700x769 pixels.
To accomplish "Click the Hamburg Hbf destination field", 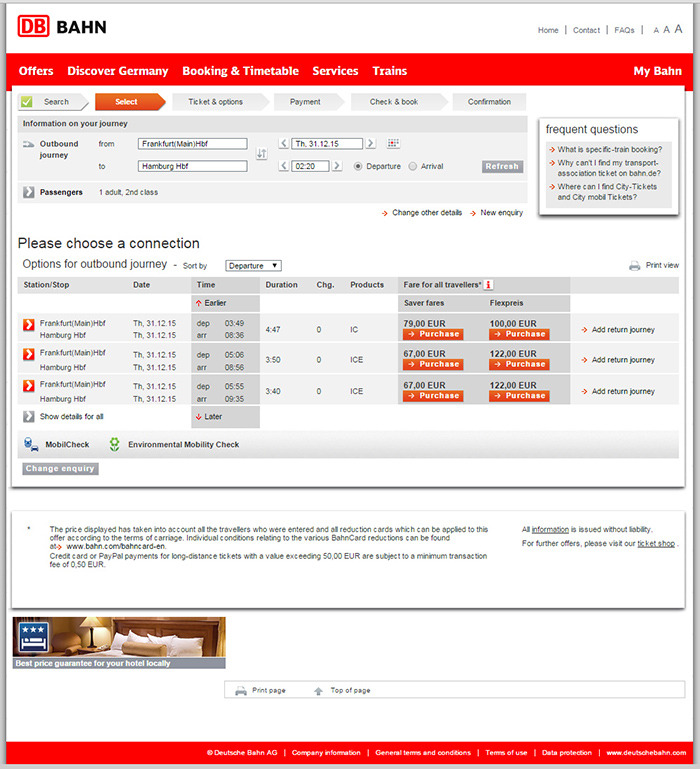I will pyautogui.click(x=192, y=166).
